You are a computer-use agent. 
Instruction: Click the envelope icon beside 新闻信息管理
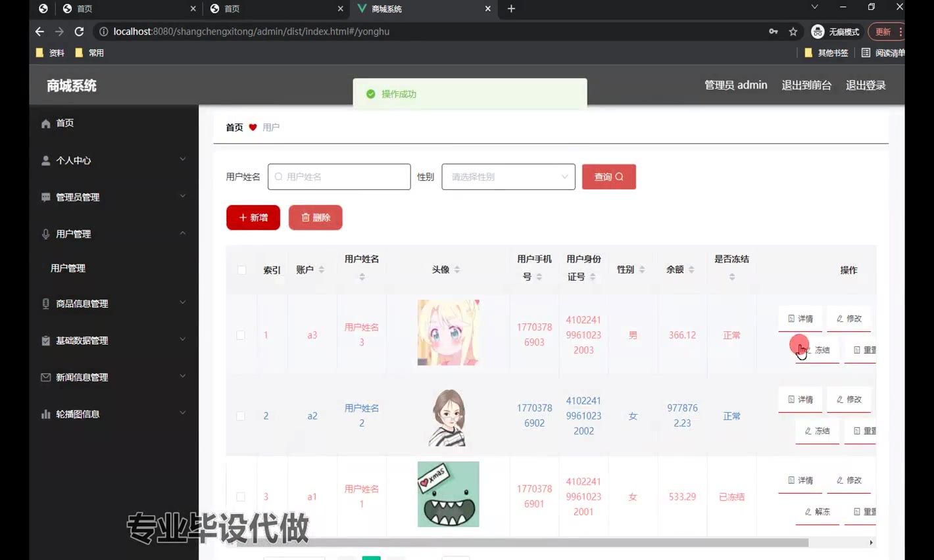tap(45, 377)
